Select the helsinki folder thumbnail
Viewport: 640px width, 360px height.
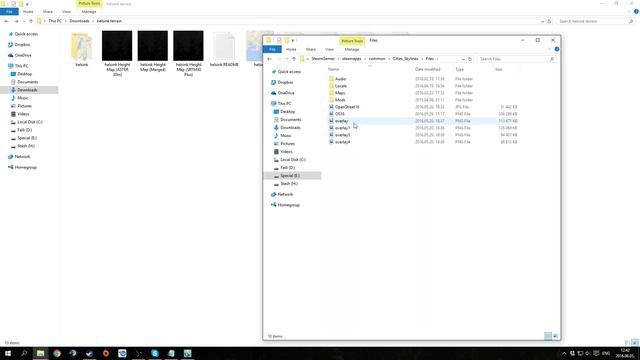pos(82,49)
